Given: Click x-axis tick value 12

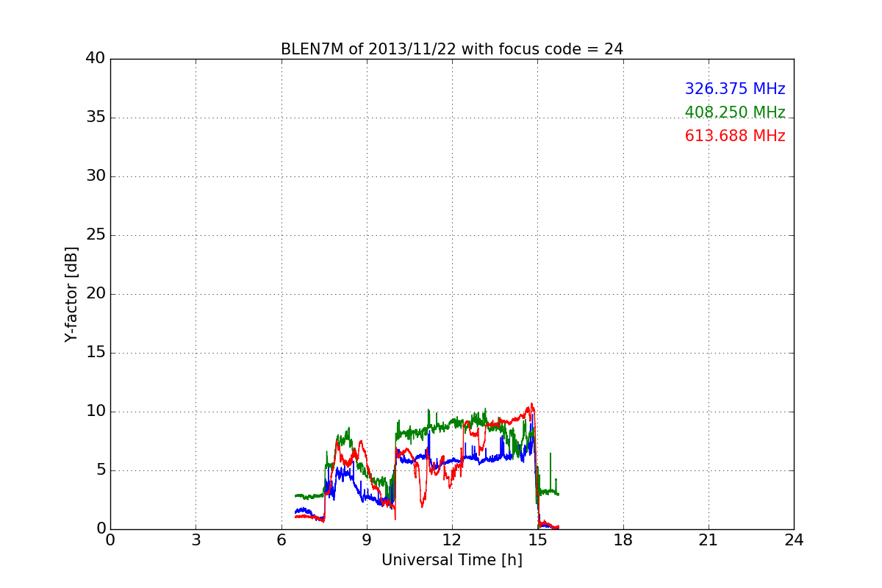Looking at the screenshot, I should coord(452,540).
